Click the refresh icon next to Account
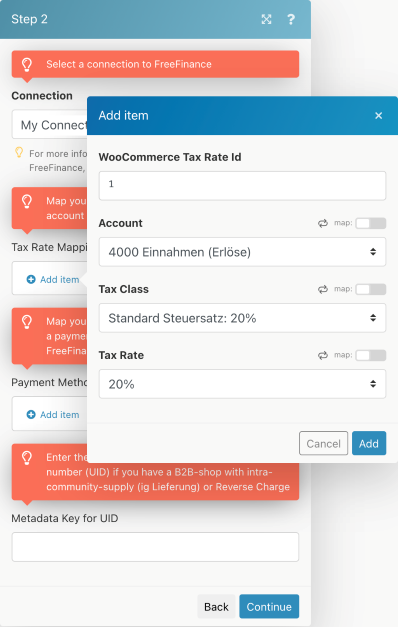 (x=323, y=223)
